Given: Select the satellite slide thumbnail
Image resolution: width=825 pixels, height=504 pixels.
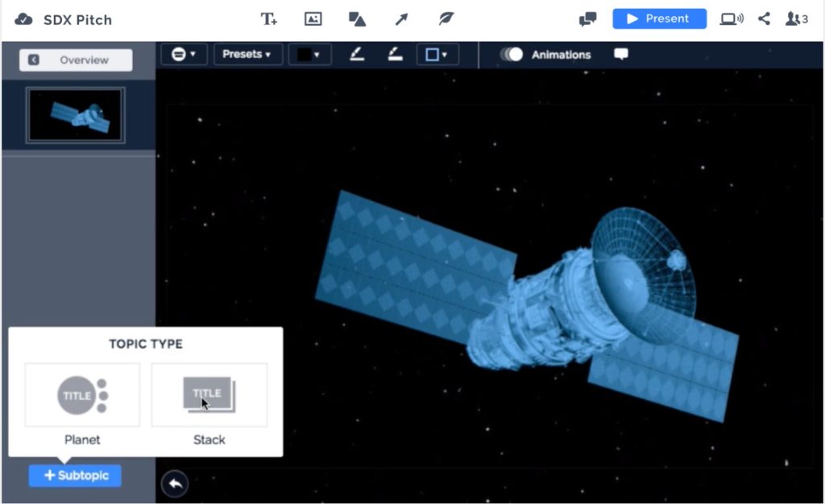Looking at the screenshot, I should 76,115.
